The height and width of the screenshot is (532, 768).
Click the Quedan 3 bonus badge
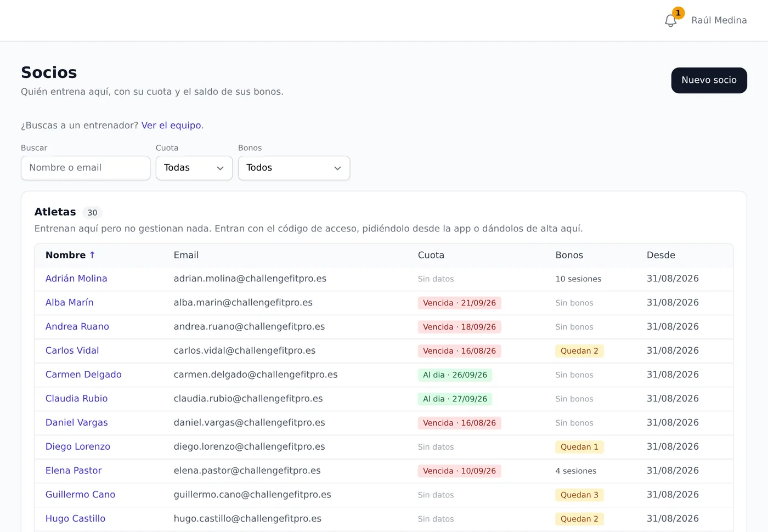tap(579, 495)
